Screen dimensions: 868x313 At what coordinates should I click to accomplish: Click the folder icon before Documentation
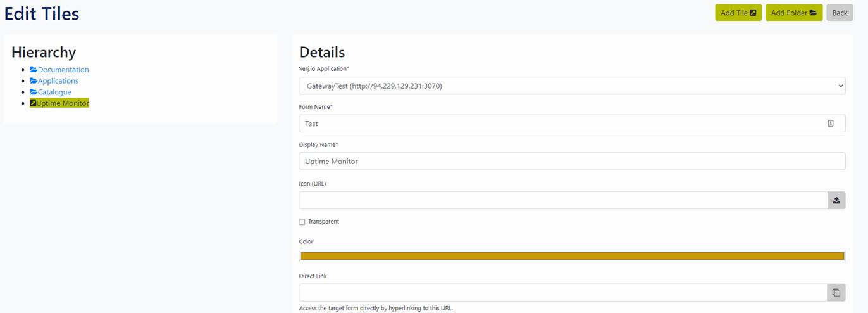coord(34,70)
